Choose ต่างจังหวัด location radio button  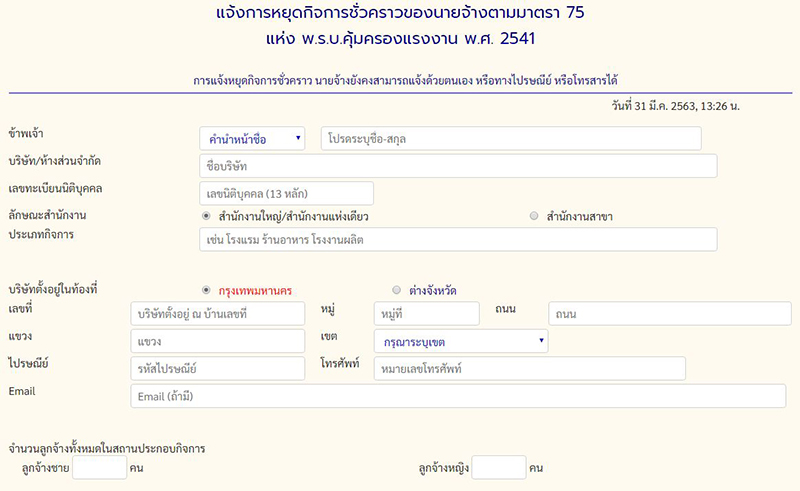[x=397, y=290]
